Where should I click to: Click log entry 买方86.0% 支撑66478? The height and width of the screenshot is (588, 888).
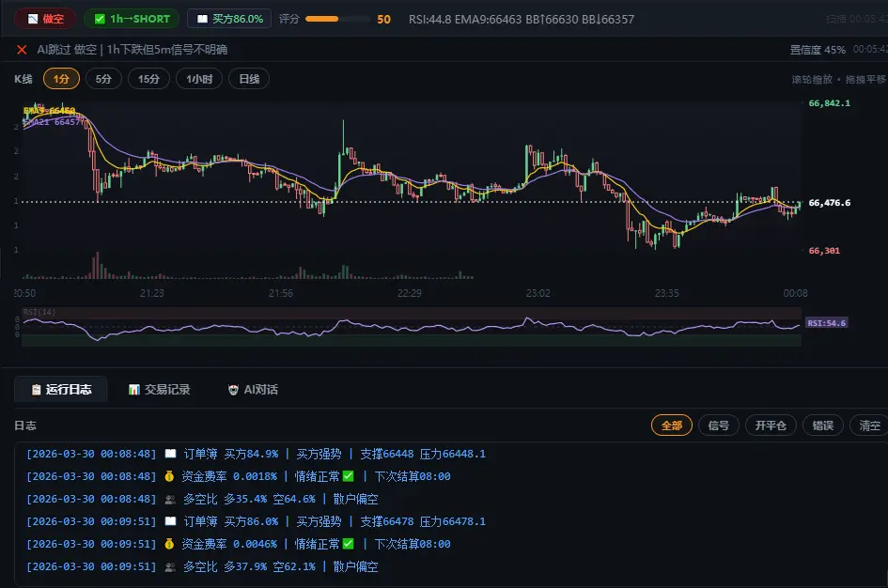256,521
